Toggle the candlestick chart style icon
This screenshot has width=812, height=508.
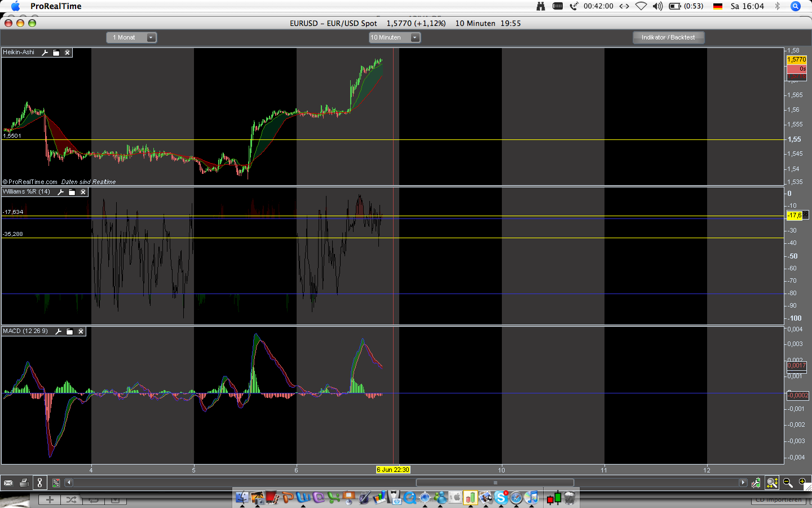(x=756, y=483)
